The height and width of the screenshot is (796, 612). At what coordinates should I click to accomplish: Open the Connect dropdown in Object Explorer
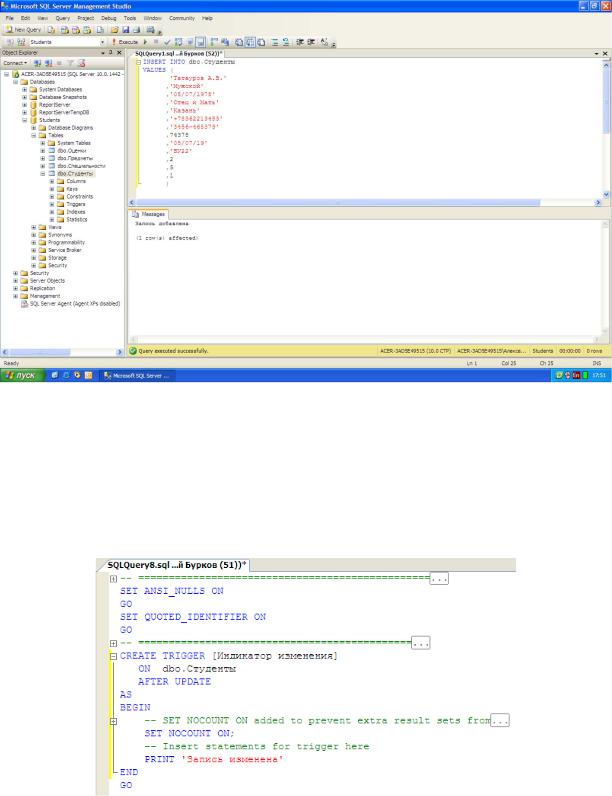point(15,63)
